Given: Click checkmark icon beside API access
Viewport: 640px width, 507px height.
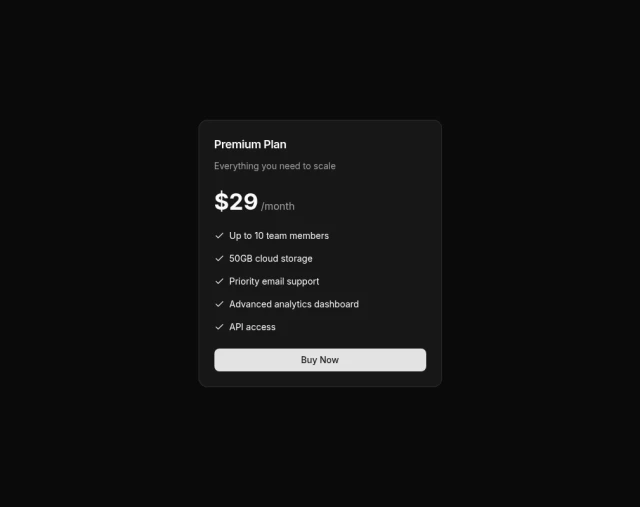Looking at the screenshot, I should 219,327.
